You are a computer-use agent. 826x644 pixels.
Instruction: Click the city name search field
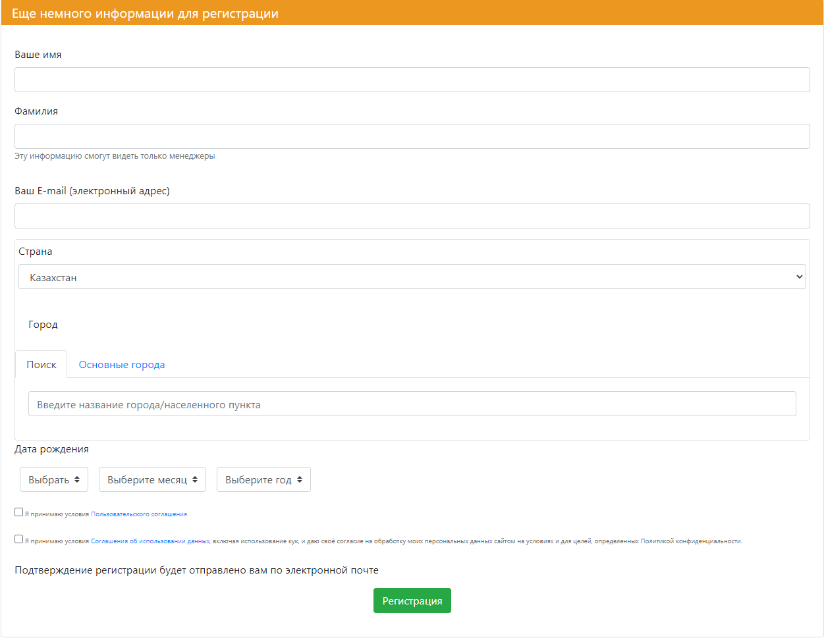(x=412, y=404)
